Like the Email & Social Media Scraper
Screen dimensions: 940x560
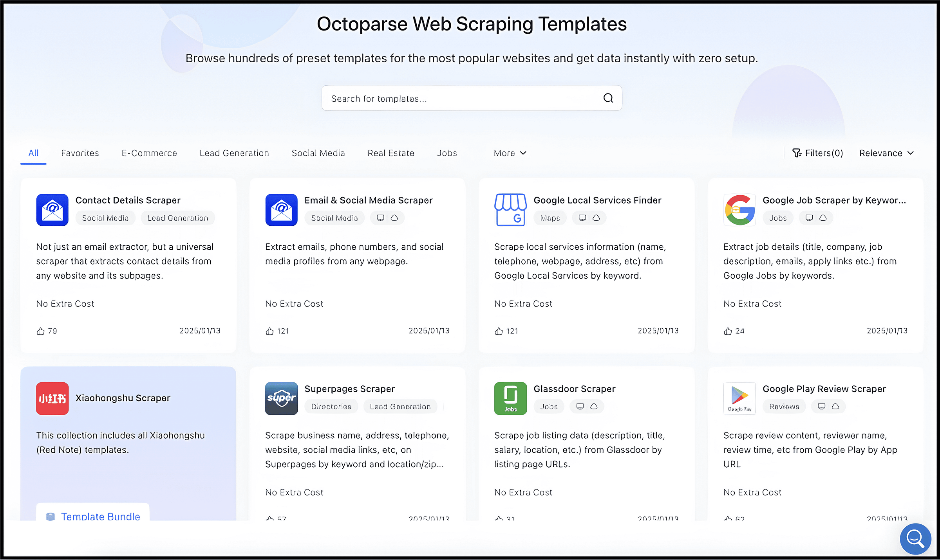click(269, 331)
